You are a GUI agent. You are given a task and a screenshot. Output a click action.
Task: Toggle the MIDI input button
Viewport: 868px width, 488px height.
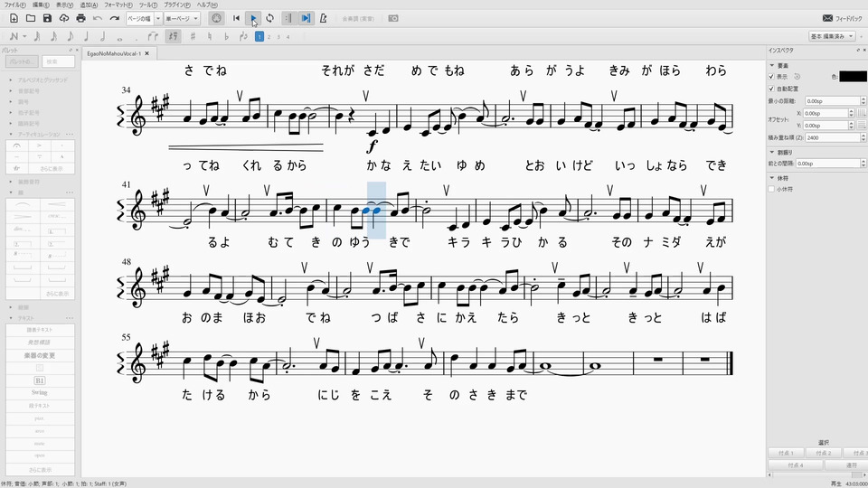coord(216,18)
